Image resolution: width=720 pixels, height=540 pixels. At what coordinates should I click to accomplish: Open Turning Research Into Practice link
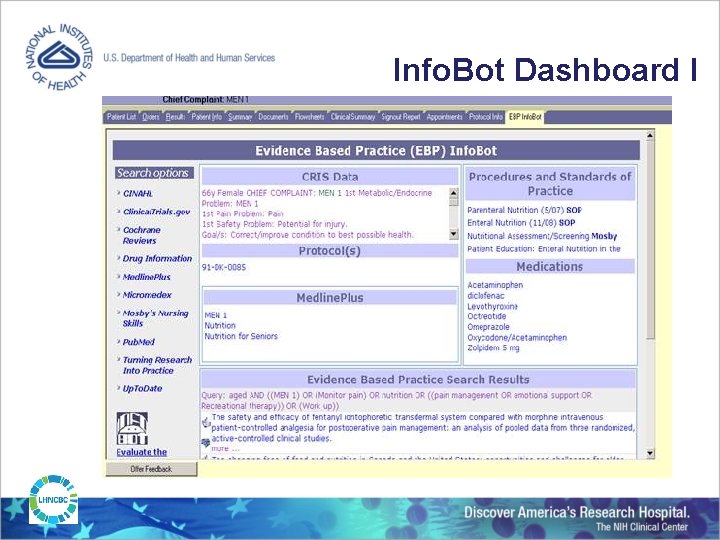(157, 365)
